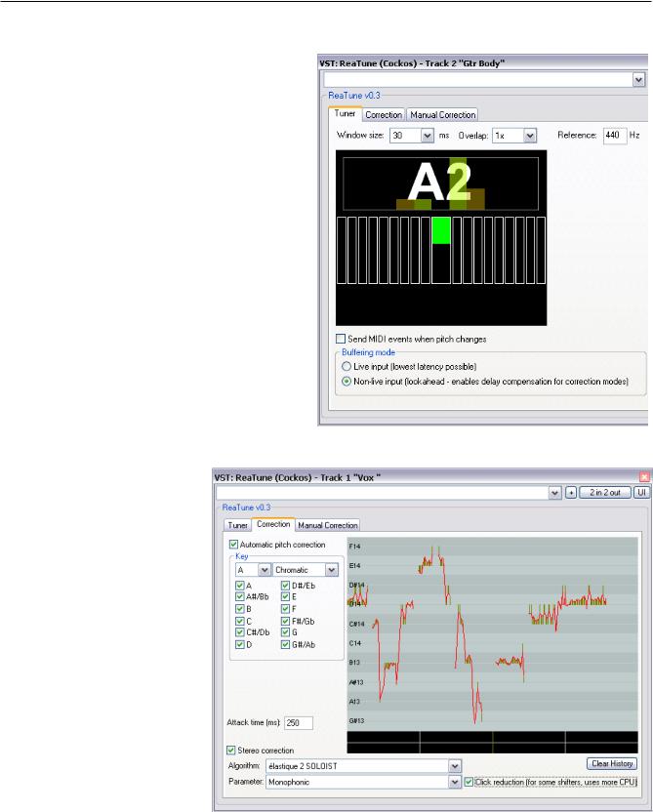
Task: Click the UI button in Vox window
Action: coord(641,493)
